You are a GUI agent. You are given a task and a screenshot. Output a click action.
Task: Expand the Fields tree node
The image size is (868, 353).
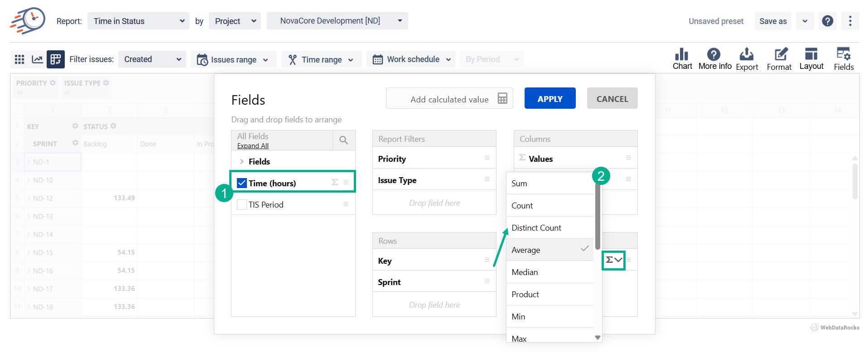(x=242, y=162)
